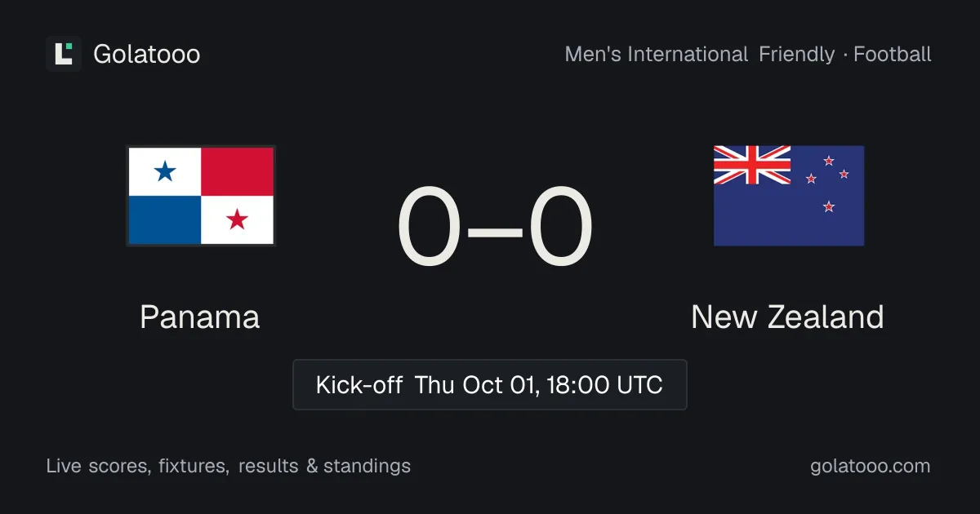Click the results & standings text
This screenshot has height=514, width=980.
coord(325,466)
